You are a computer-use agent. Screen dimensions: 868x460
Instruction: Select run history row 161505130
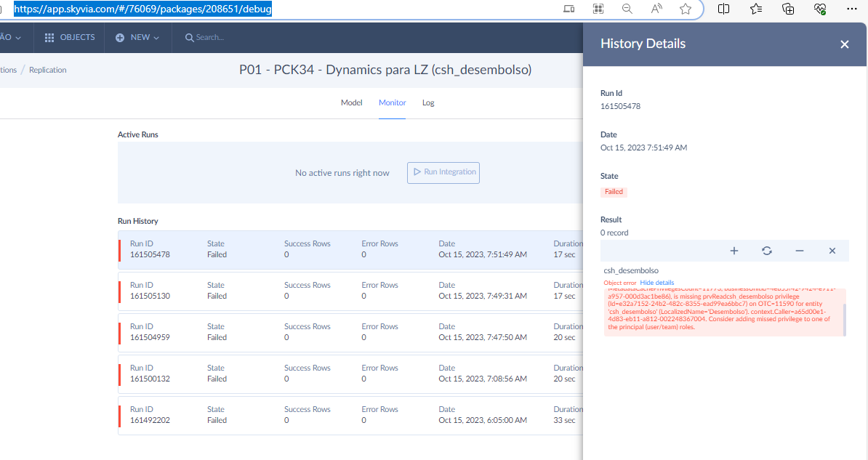click(350, 291)
